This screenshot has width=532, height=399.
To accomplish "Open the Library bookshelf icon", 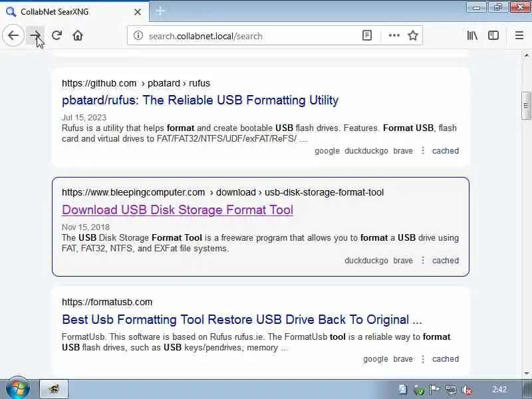I will [472, 35].
